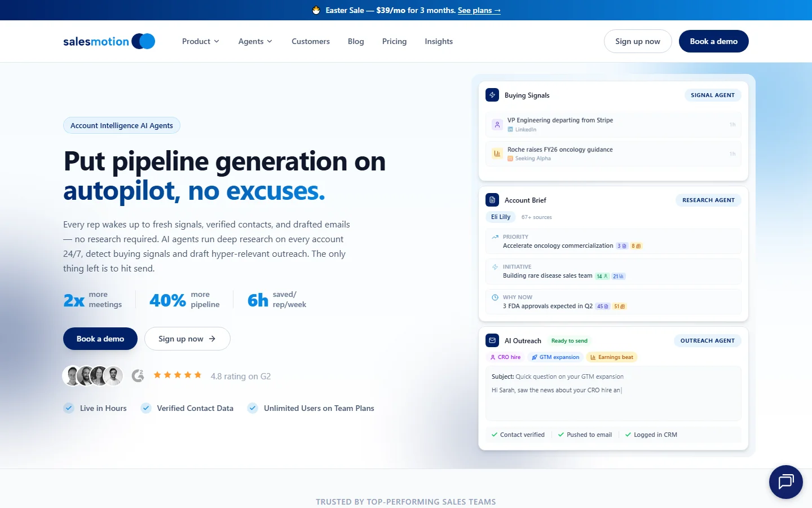Select the LinkedIn source icon under VP Engineering signal

510,129
